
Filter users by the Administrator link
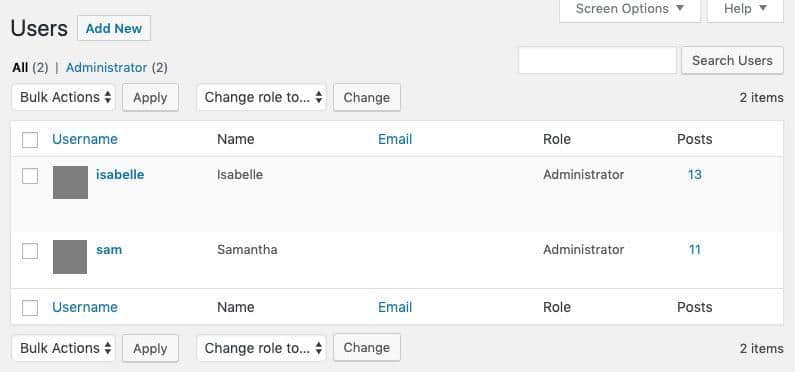[x=106, y=67]
